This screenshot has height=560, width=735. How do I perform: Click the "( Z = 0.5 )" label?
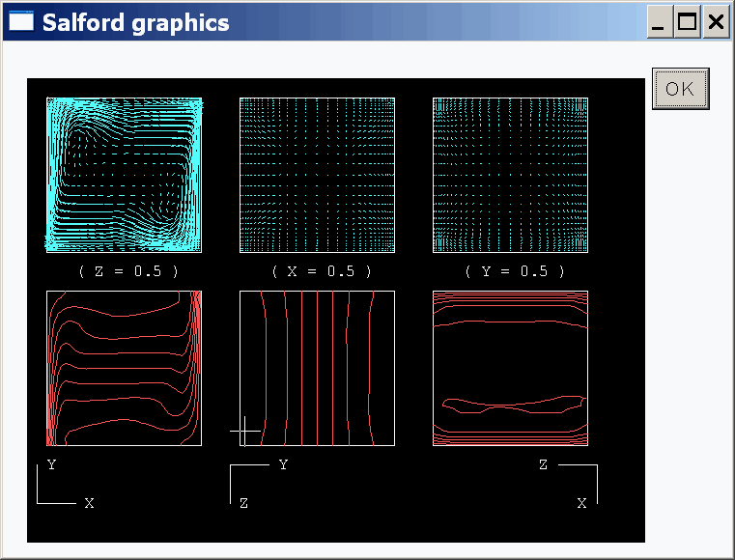click(x=128, y=271)
